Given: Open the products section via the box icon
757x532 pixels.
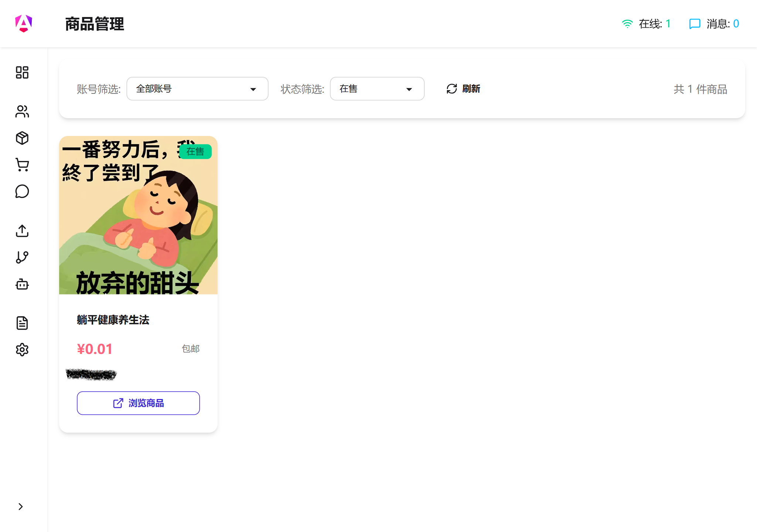Looking at the screenshot, I should [22, 138].
